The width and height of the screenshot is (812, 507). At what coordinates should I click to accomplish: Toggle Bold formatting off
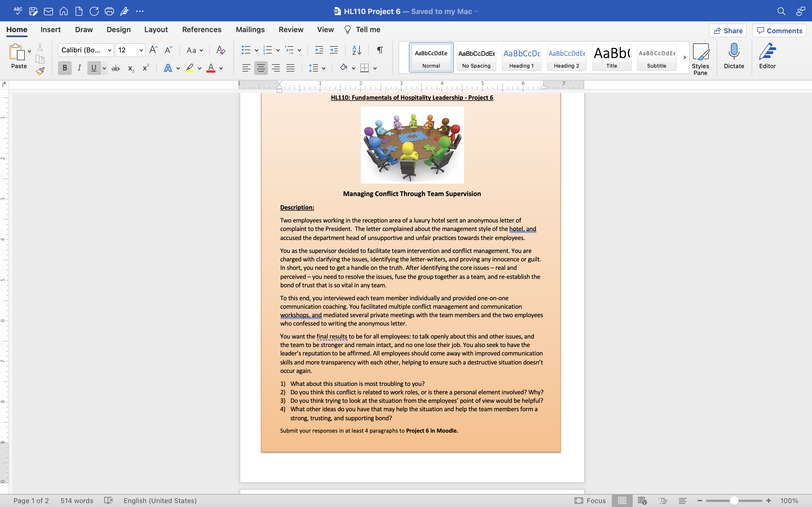coord(65,68)
